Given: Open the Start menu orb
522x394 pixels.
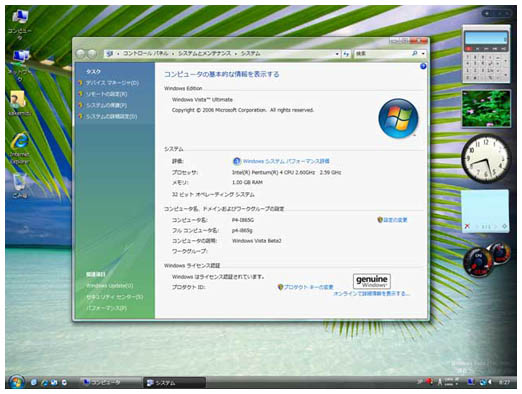Looking at the screenshot, I should tap(16, 382).
